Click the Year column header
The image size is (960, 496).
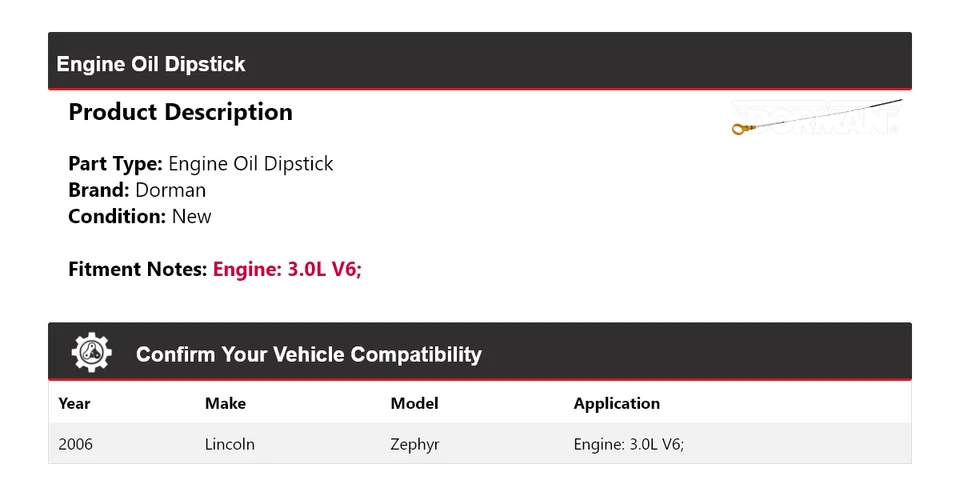[74, 403]
